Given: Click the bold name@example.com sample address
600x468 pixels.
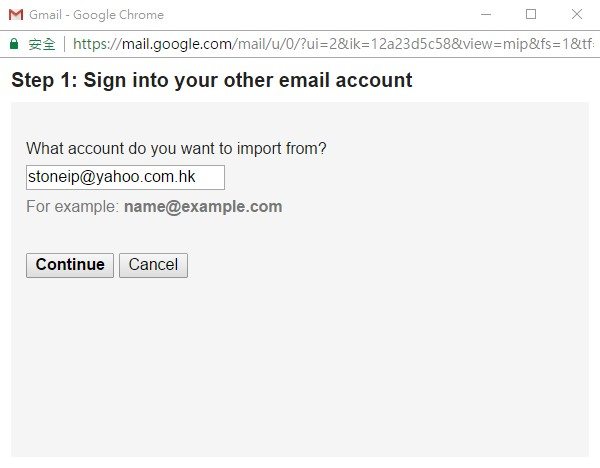Looking at the screenshot, I should (203, 207).
